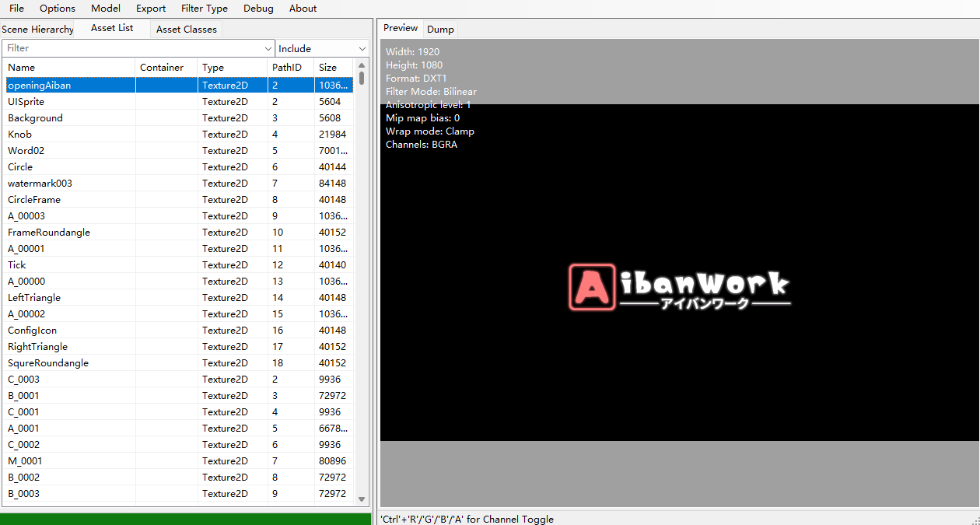The height and width of the screenshot is (525, 980).
Task: Open the Options menu
Action: (x=58, y=9)
